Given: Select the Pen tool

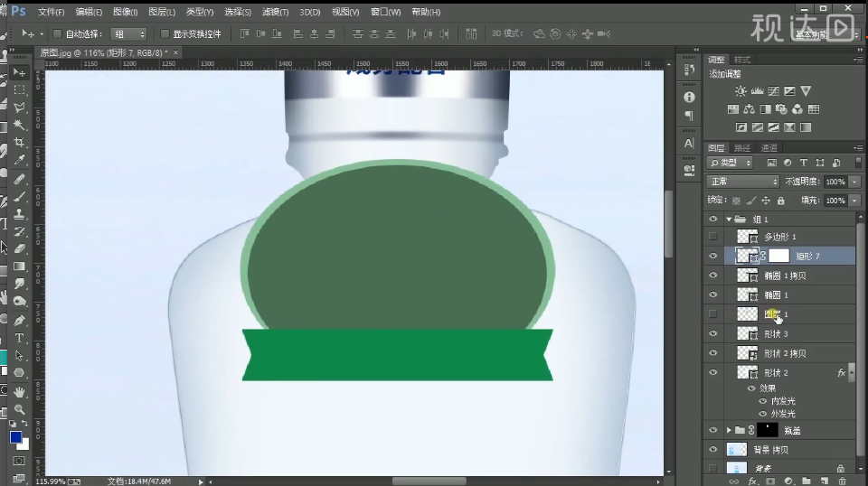Looking at the screenshot, I should (x=19, y=320).
